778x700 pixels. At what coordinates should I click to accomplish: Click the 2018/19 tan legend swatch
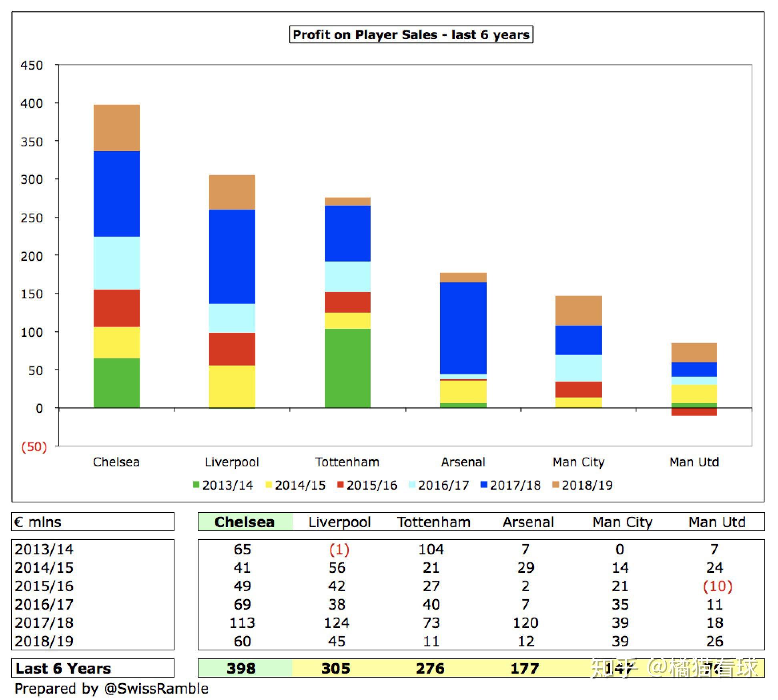tap(555, 485)
